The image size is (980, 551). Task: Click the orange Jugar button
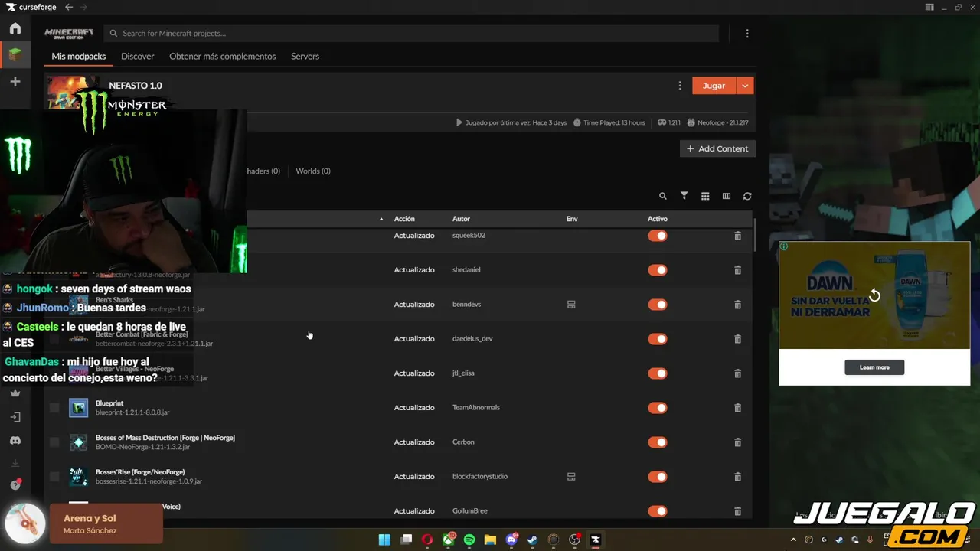point(714,86)
